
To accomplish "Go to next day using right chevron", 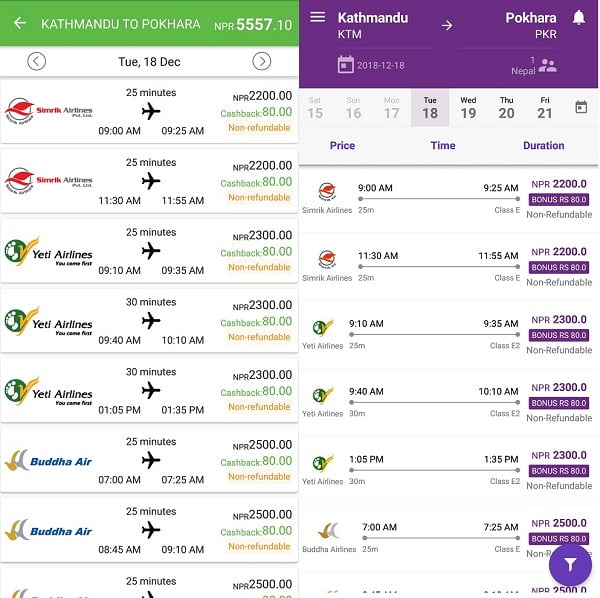I will pos(262,61).
